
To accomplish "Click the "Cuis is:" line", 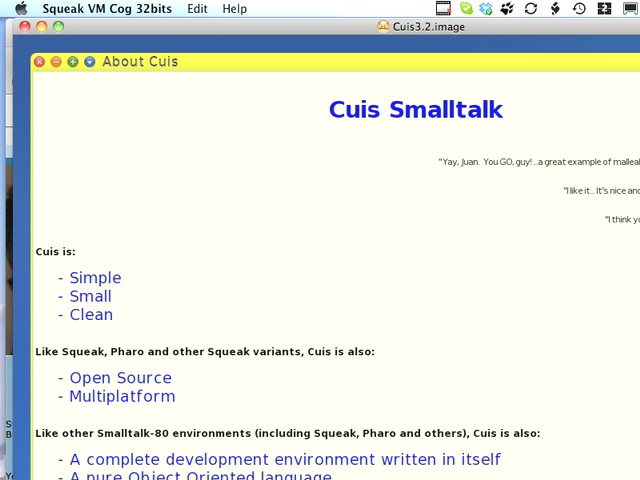I will click(56, 251).
